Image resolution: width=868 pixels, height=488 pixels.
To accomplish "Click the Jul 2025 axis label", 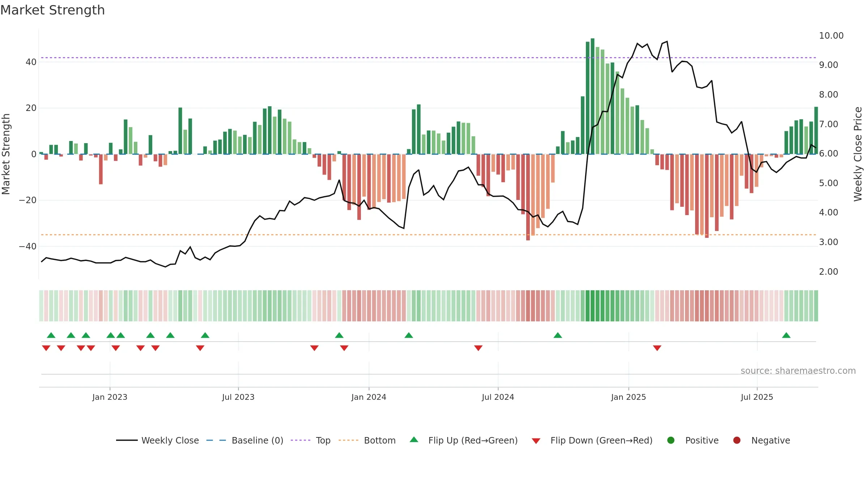I will 757,397.
